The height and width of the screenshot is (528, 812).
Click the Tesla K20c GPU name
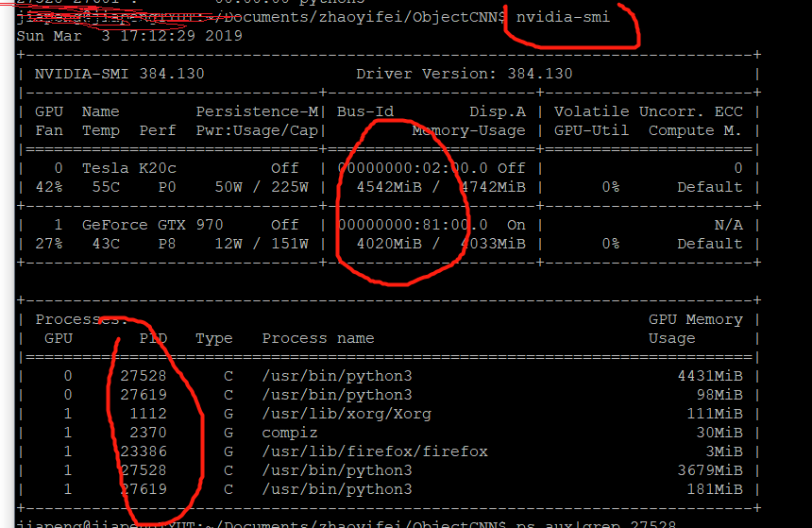[129, 168]
